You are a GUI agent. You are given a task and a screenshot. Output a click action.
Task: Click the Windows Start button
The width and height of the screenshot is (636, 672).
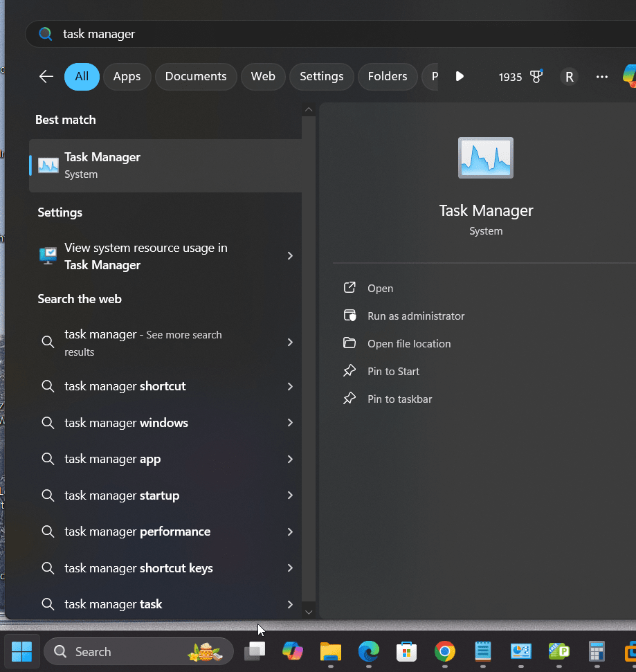(x=21, y=651)
